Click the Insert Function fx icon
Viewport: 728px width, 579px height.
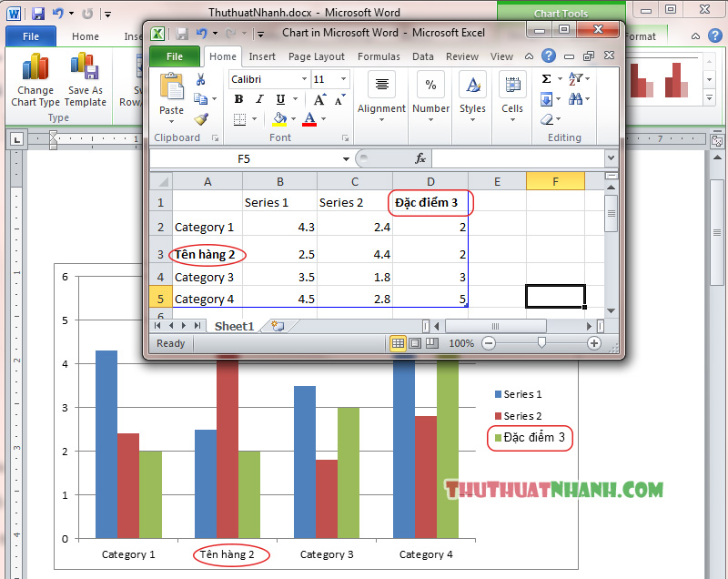point(420,158)
